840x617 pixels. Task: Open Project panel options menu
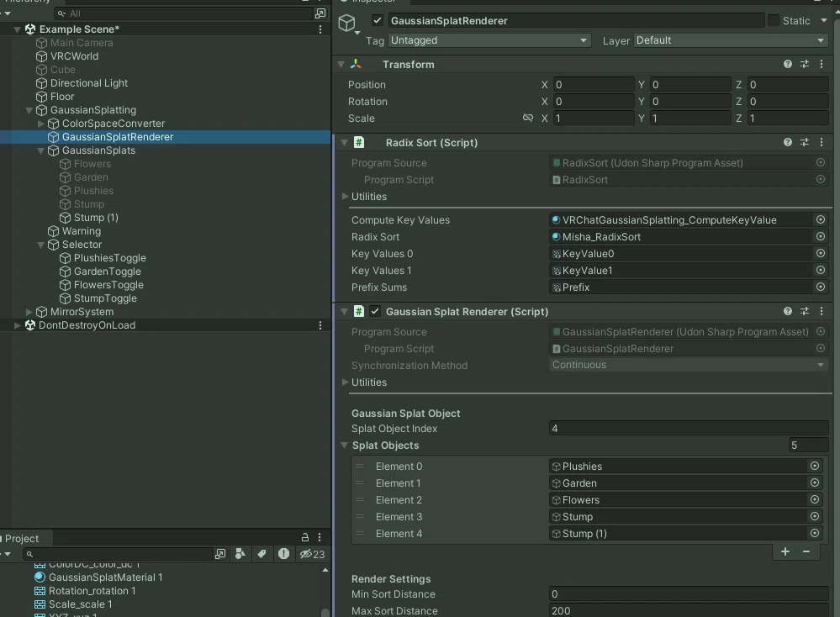320,537
